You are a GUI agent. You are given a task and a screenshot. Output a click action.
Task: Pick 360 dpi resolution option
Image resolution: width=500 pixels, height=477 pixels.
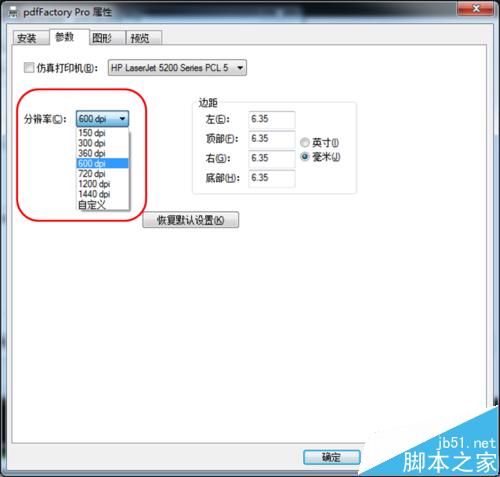coord(102,153)
